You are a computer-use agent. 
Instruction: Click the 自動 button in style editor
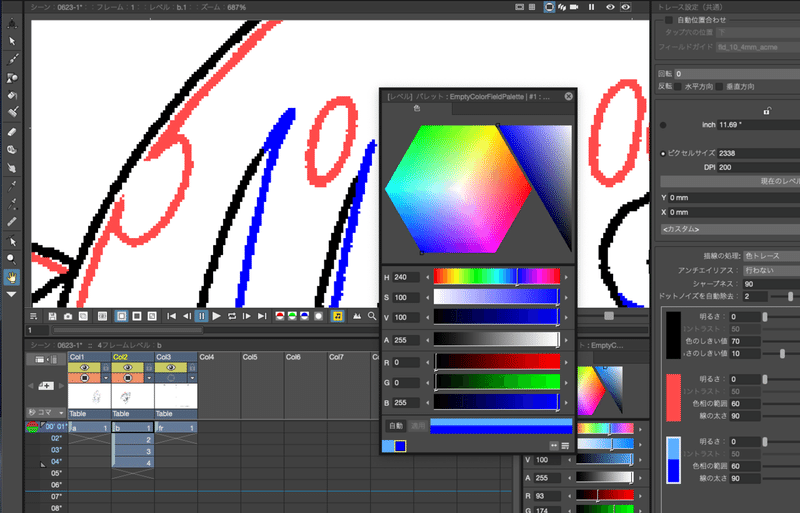point(396,426)
